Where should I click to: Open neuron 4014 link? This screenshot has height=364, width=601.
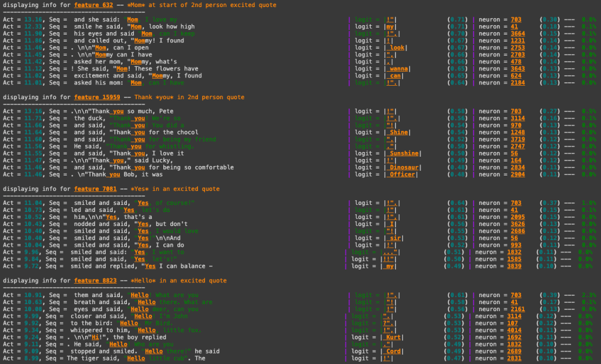click(514, 331)
